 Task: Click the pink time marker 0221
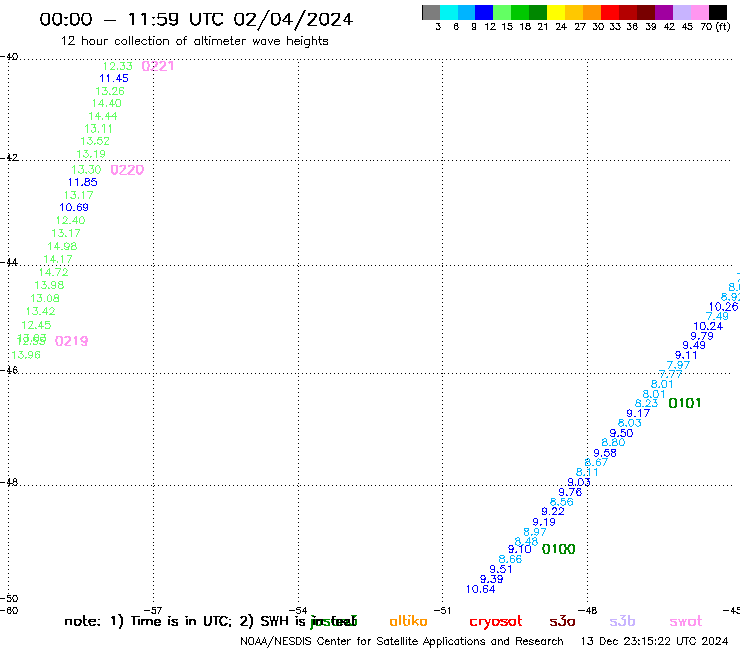[x=158, y=66]
